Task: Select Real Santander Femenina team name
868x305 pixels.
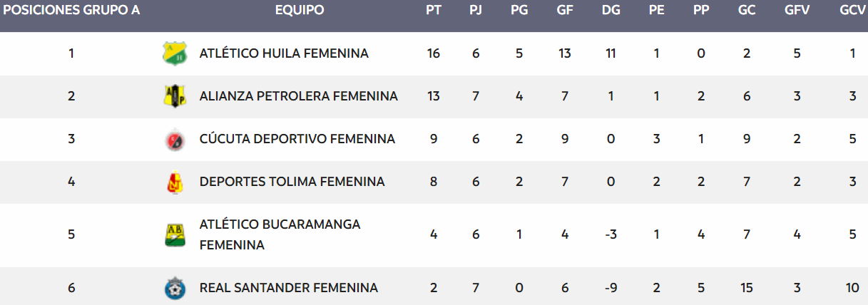Action: coord(288,288)
